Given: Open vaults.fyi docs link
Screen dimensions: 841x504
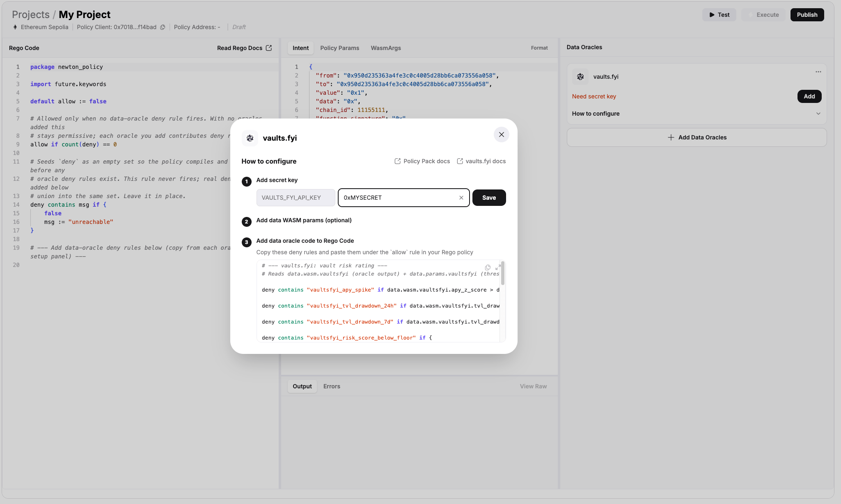Looking at the screenshot, I should (x=481, y=161).
